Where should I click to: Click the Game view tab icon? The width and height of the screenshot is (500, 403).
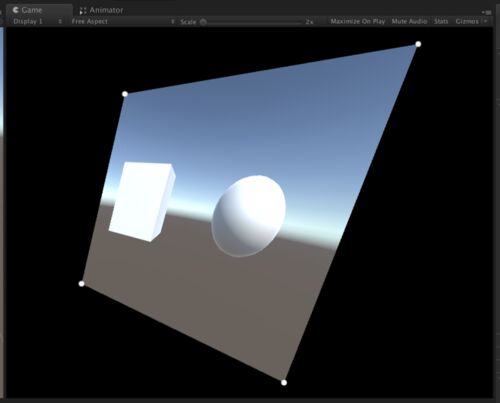(x=15, y=10)
